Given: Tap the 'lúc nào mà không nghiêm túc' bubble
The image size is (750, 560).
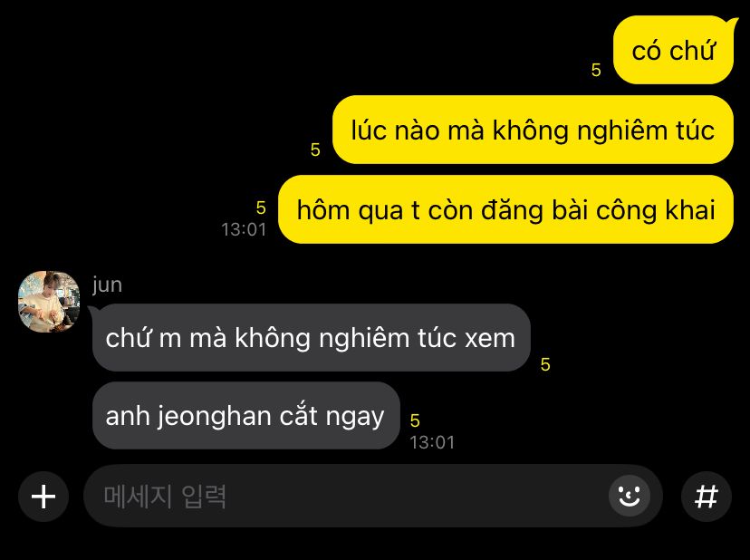Looking at the screenshot, I should [533, 130].
